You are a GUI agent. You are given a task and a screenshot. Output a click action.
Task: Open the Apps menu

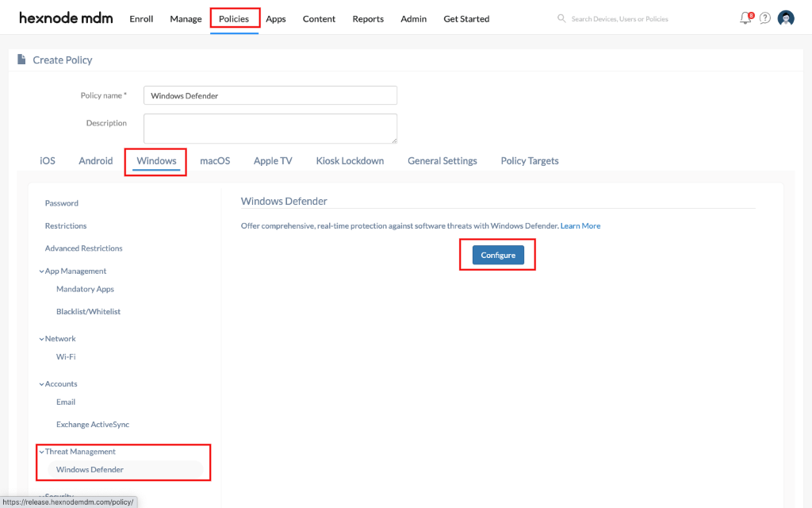pos(275,19)
